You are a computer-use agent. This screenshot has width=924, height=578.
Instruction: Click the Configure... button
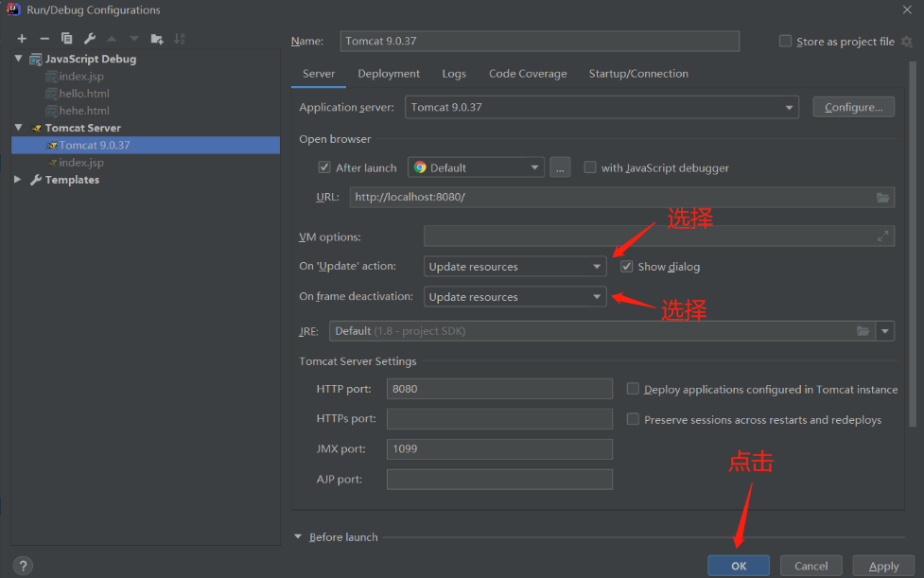point(854,107)
